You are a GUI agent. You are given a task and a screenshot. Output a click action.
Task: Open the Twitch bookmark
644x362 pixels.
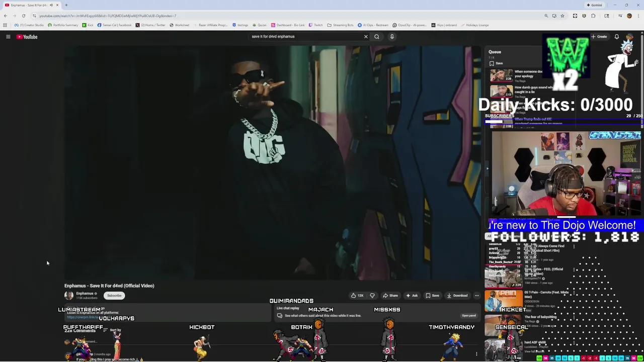tap(316, 25)
